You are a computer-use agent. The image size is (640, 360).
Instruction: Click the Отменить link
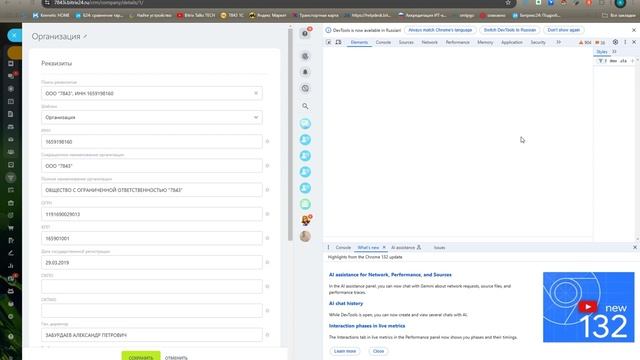tap(176, 358)
